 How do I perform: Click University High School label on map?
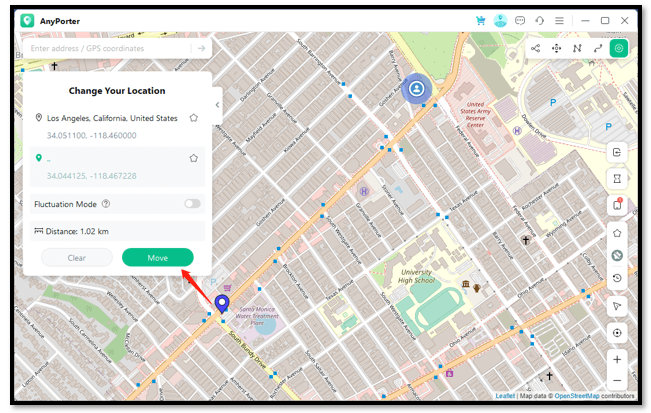416,276
